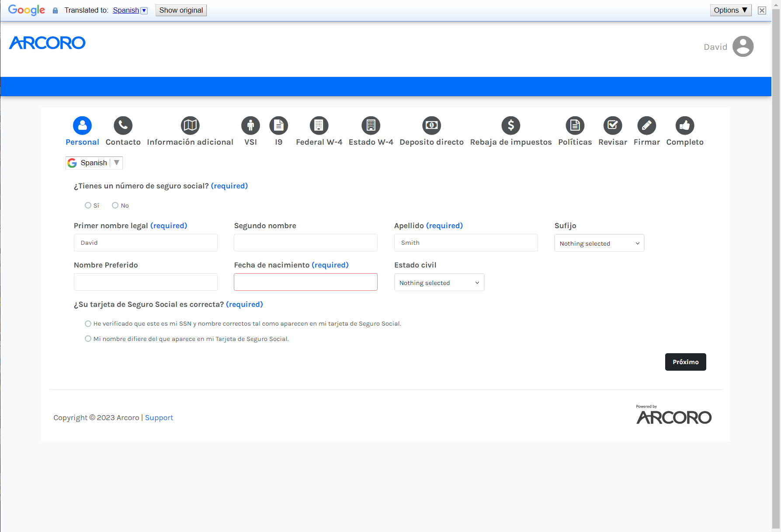The height and width of the screenshot is (532, 781).
Task: Open Federal W-4 building icon
Action: click(x=319, y=125)
